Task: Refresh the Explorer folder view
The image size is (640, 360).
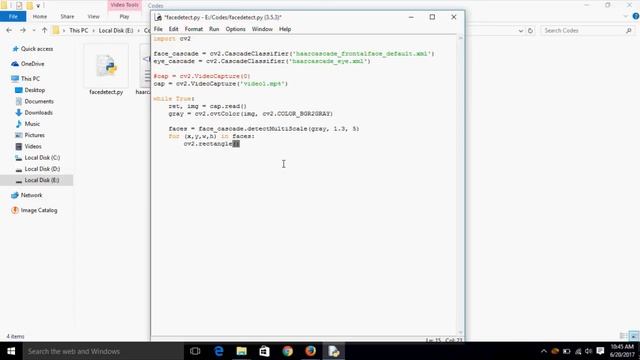Action: pyautogui.click(x=530, y=31)
